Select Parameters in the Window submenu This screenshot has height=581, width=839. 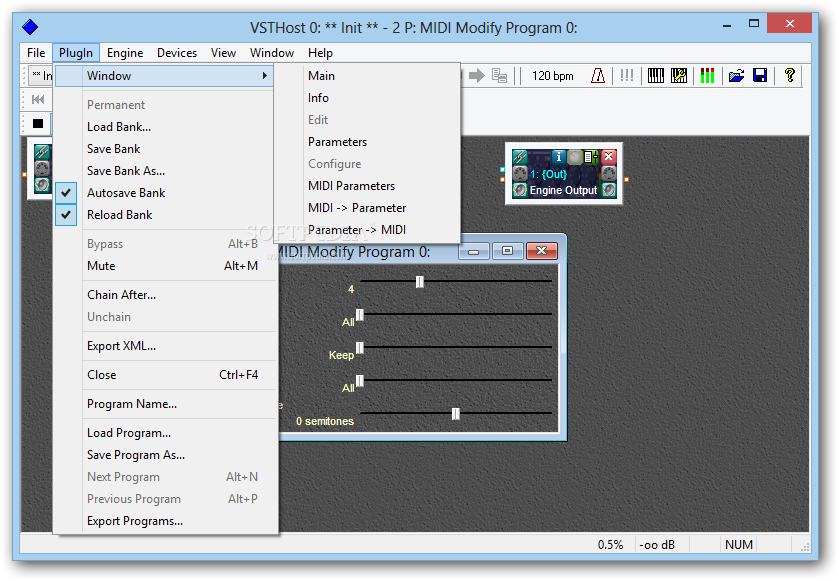367,142
